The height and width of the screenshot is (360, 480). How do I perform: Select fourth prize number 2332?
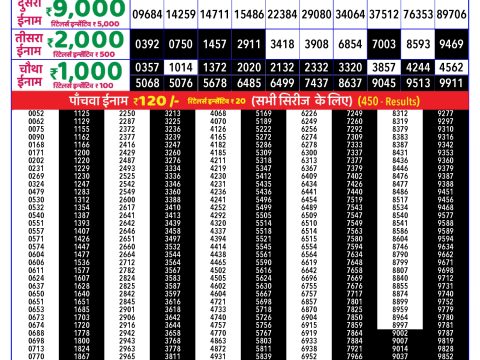click(316, 68)
